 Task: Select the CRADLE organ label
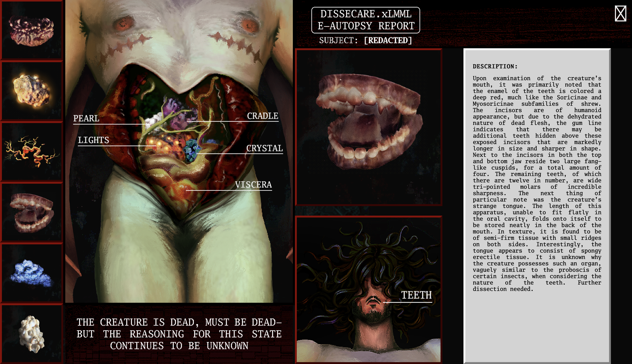point(262,116)
